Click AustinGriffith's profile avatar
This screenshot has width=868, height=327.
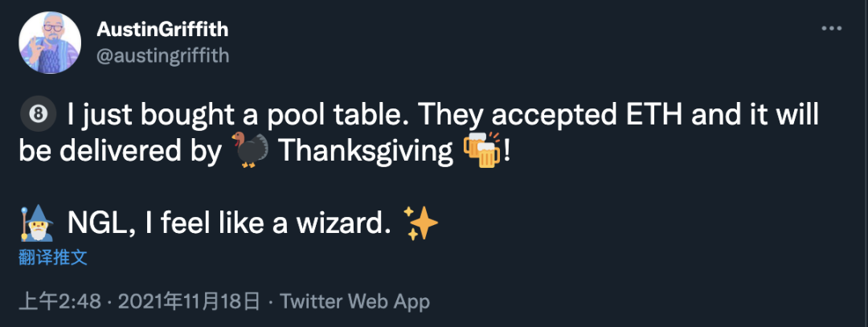click(x=50, y=43)
